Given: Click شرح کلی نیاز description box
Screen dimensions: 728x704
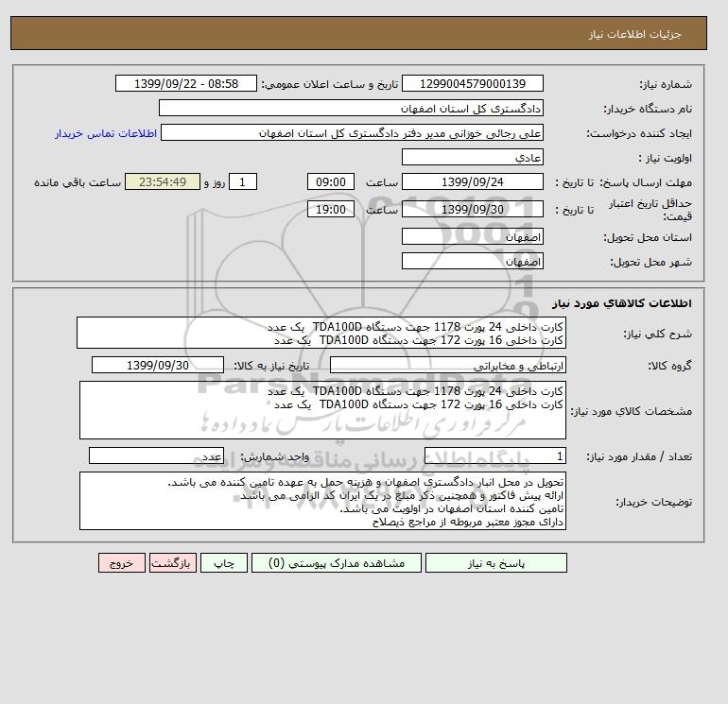Looking at the screenshot, I should [321, 334].
